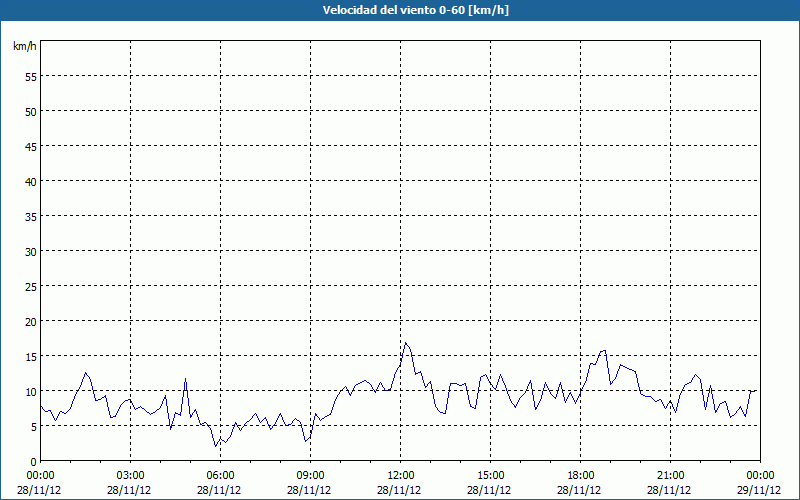Click the 28/11/12 date under 09:00
Viewport: 800px width, 500px height.
click(309, 490)
